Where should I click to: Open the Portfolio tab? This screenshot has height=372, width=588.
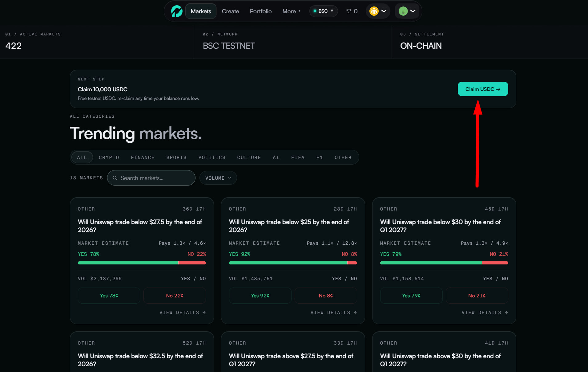click(260, 11)
